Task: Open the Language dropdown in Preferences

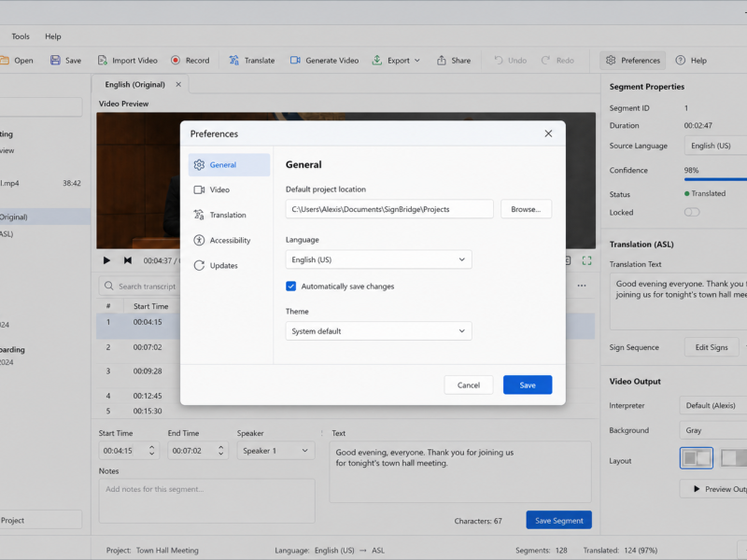Action: click(x=379, y=259)
